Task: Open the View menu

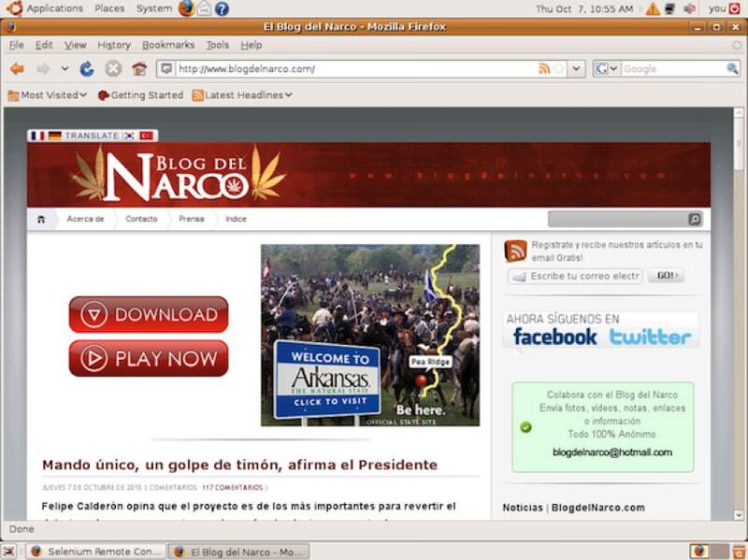Action: coord(76,45)
